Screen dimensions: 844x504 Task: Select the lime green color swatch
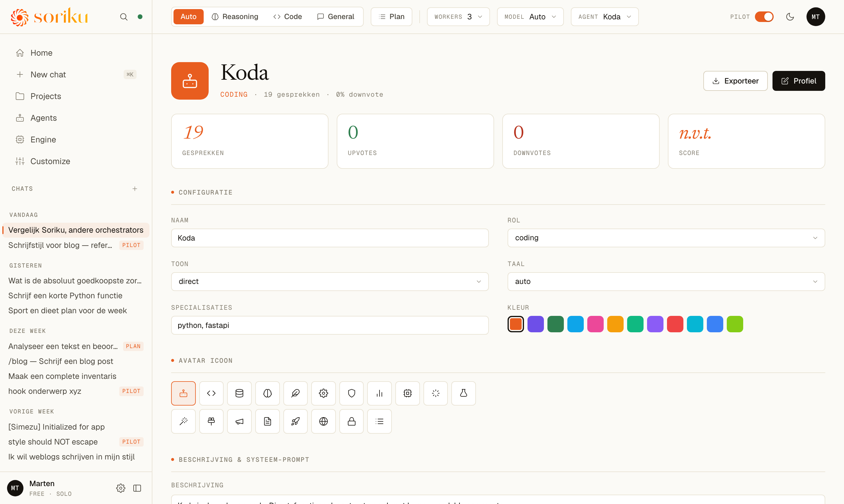click(735, 324)
